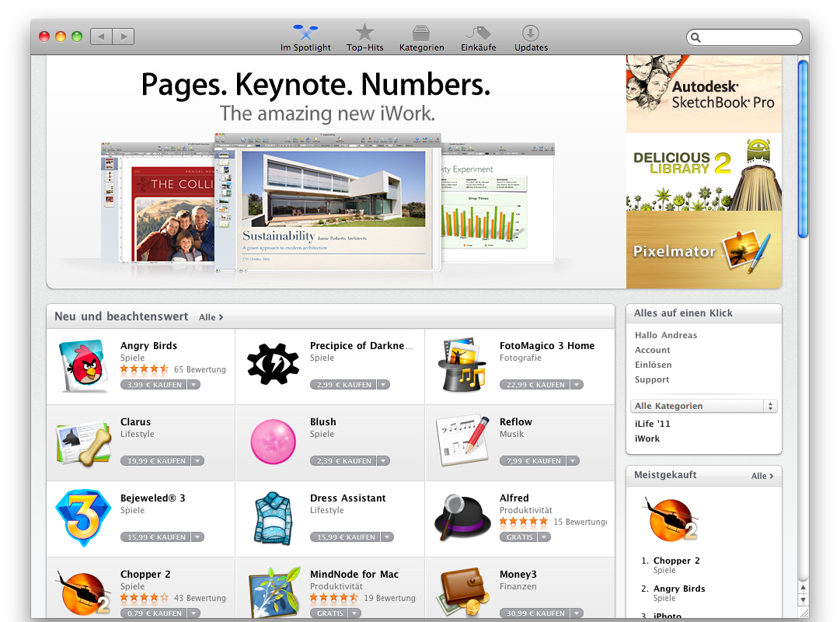Get Alfred with the Gratis button
This screenshot has width=840, height=622.
518,536
